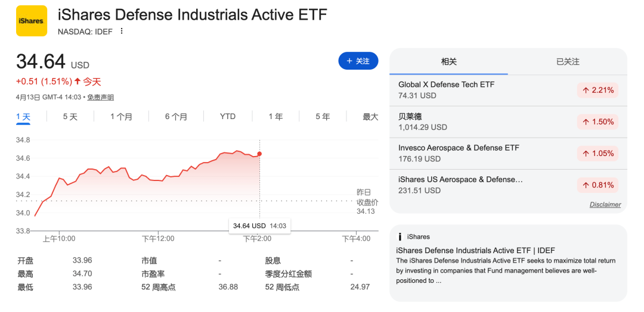Show the 1 个月 chart range
This screenshot has width=644, height=312.
121,117
